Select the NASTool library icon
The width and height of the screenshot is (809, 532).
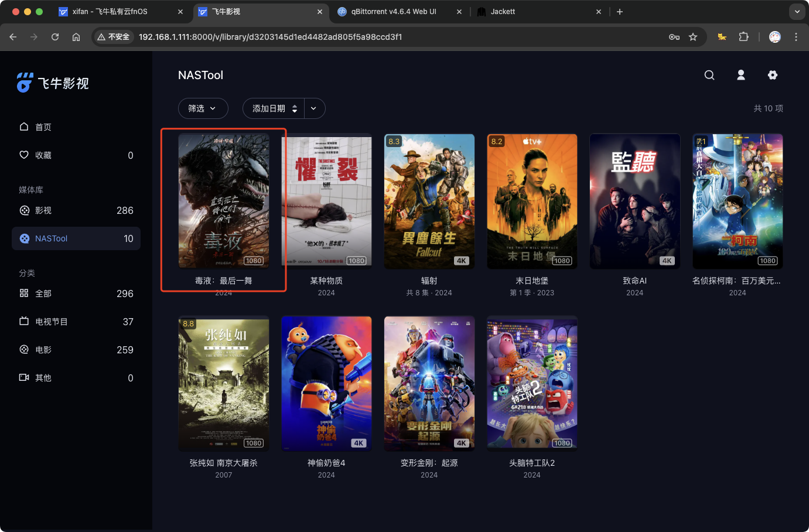point(24,238)
